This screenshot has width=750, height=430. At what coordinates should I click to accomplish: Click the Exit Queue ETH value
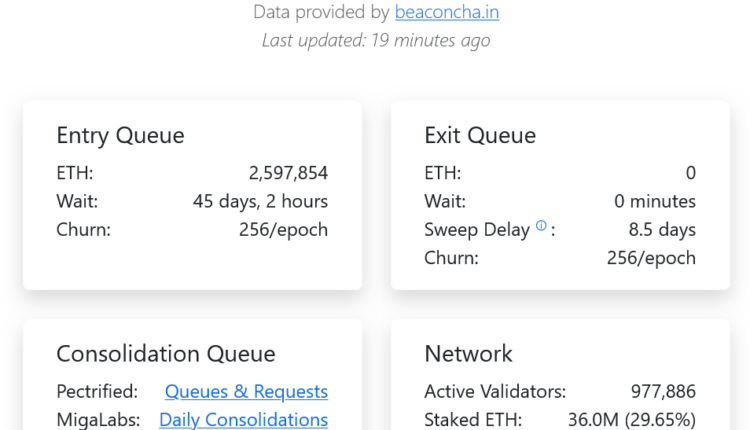tap(690, 173)
